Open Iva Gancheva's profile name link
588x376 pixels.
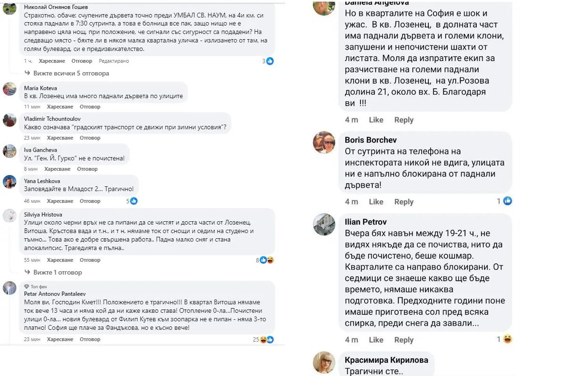[41, 150]
